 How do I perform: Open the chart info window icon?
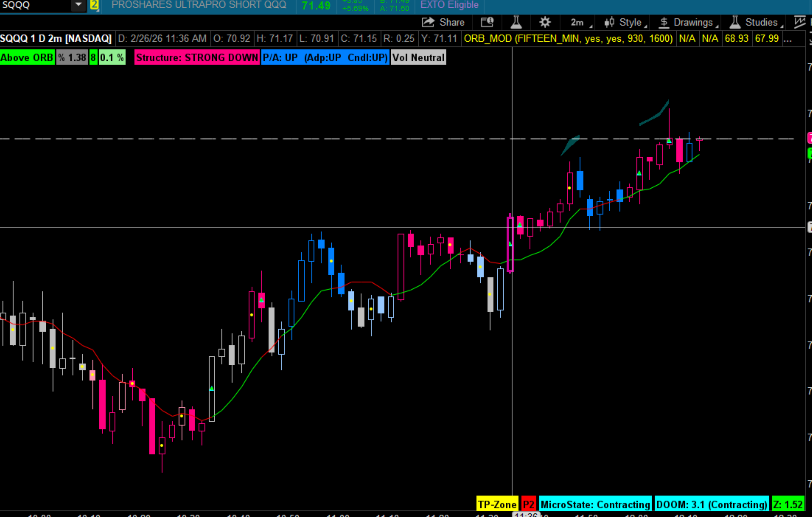(487, 22)
